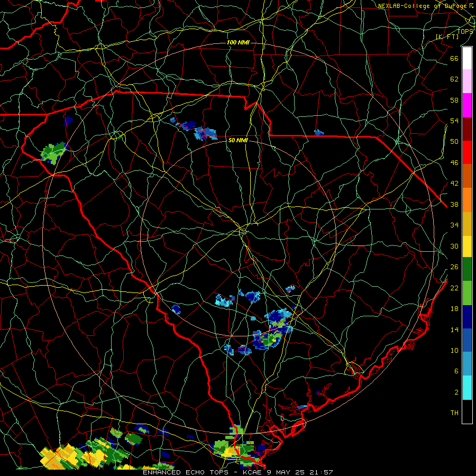Click the white swatch in the tops legend
Image resolution: width=476 pixels, height=476 pixels.
pos(467,58)
